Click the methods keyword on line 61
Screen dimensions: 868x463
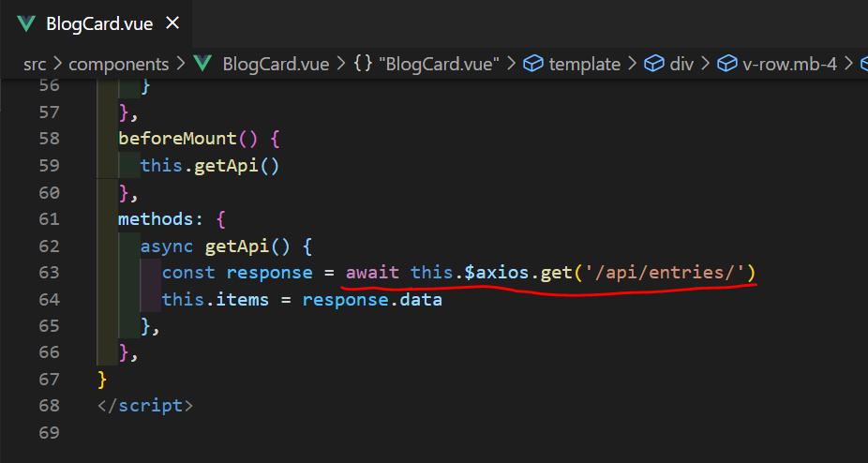155,218
